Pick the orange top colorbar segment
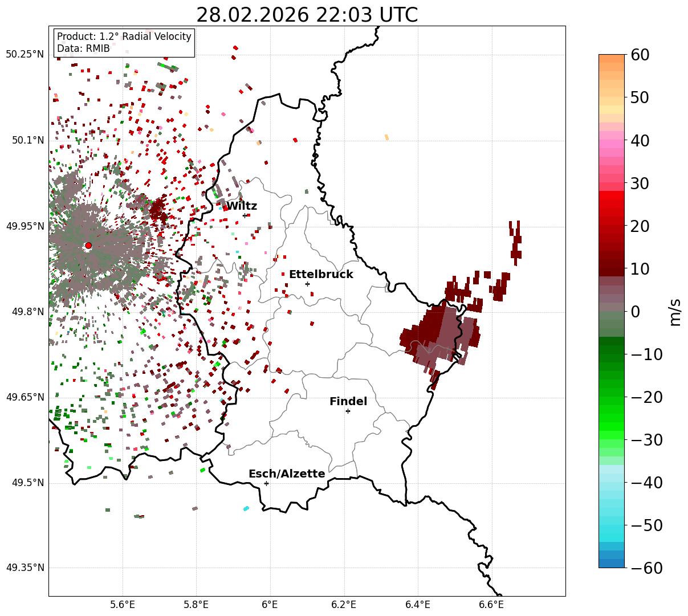Viewport: 688px width, 616px height. (x=612, y=59)
